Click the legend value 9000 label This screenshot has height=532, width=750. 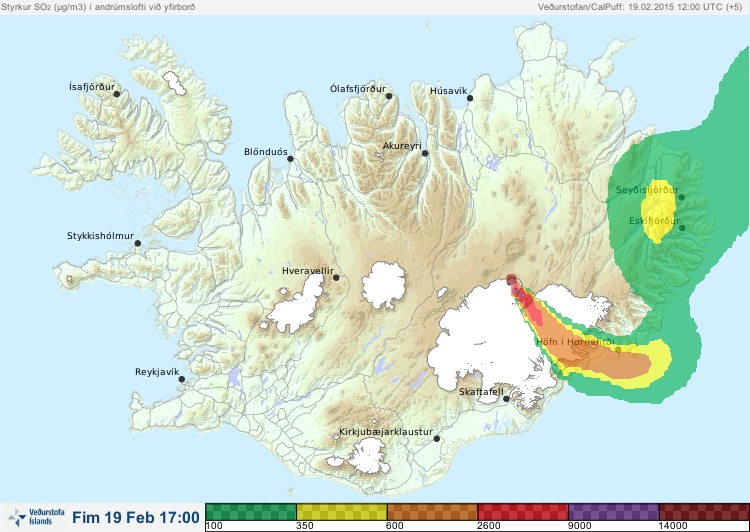pyautogui.click(x=579, y=526)
